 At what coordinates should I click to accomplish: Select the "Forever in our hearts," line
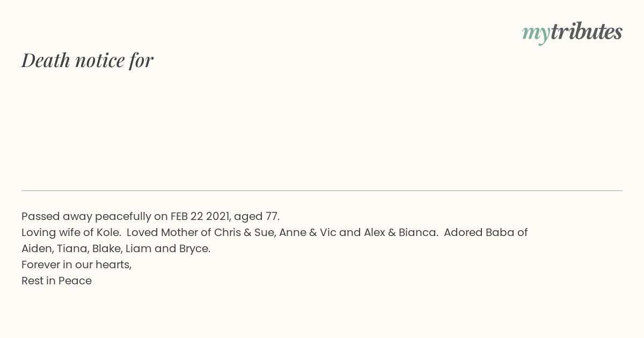click(77, 265)
